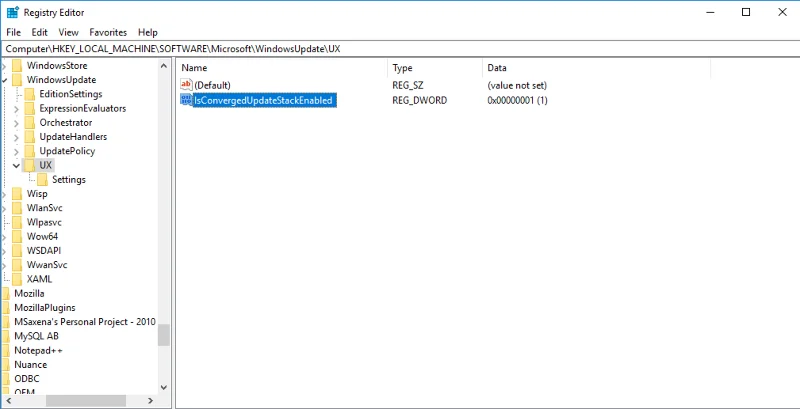Click the tree horizontal scroll right arrow
800x409 pixels.
(x=151, y=401)
